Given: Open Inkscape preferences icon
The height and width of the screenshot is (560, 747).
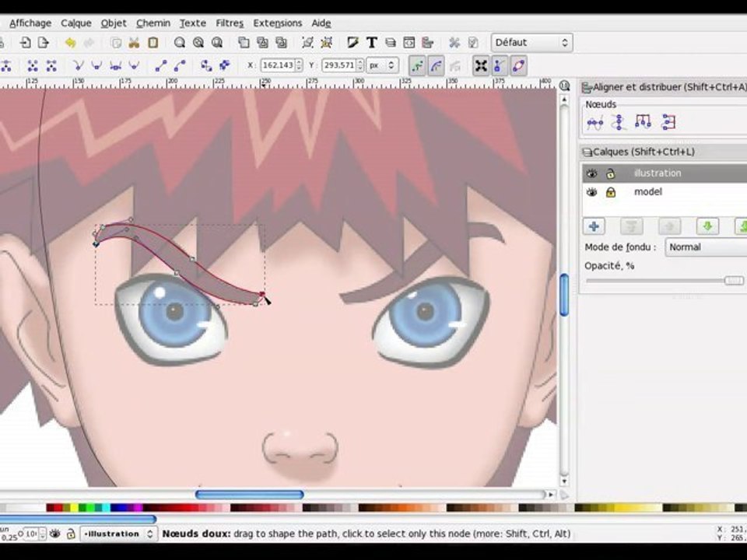Looking at the screenshot, I should (454, 43).
